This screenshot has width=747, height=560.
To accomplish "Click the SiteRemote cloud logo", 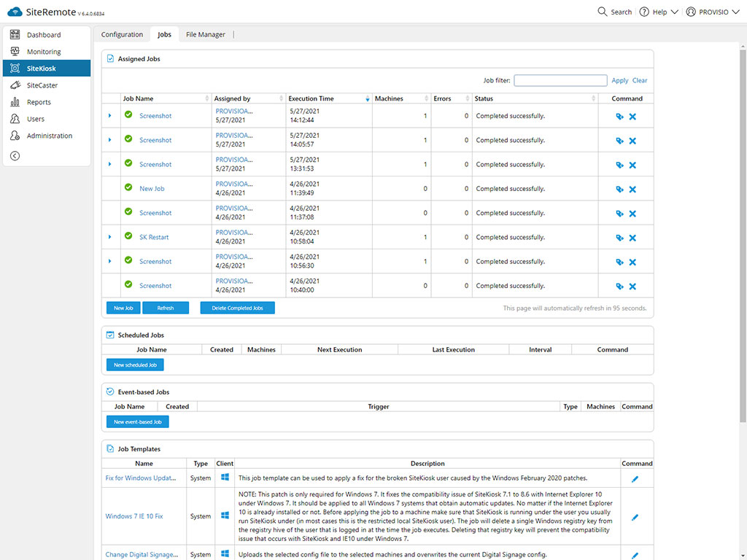I will tap(15, 12).
